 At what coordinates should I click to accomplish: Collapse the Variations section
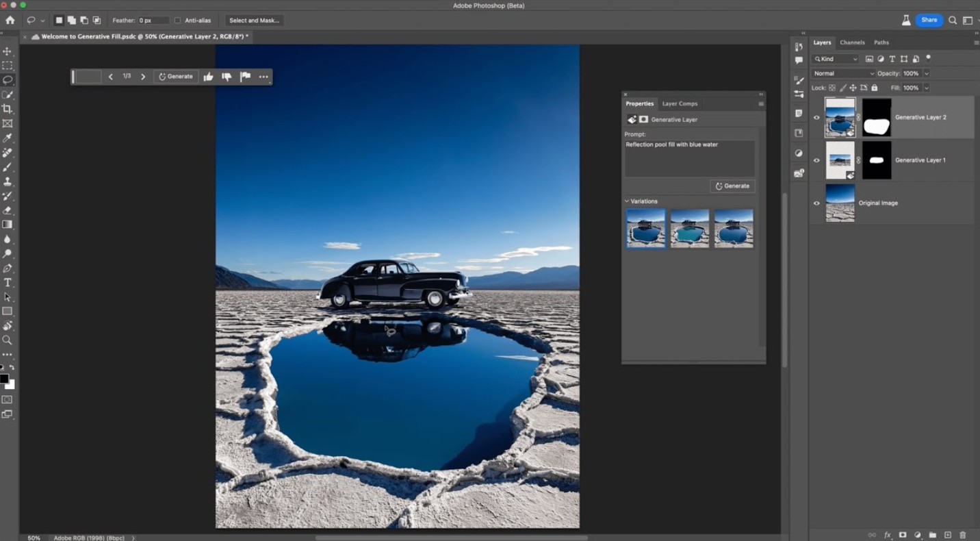pyautogui.click(x=627, y=201)
